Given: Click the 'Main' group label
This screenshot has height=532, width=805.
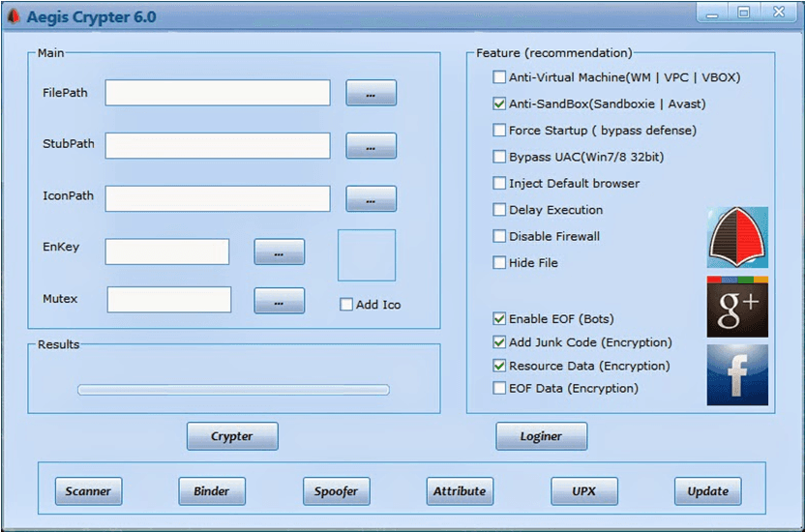Looking at the screenshot, I should coord(51,53).
